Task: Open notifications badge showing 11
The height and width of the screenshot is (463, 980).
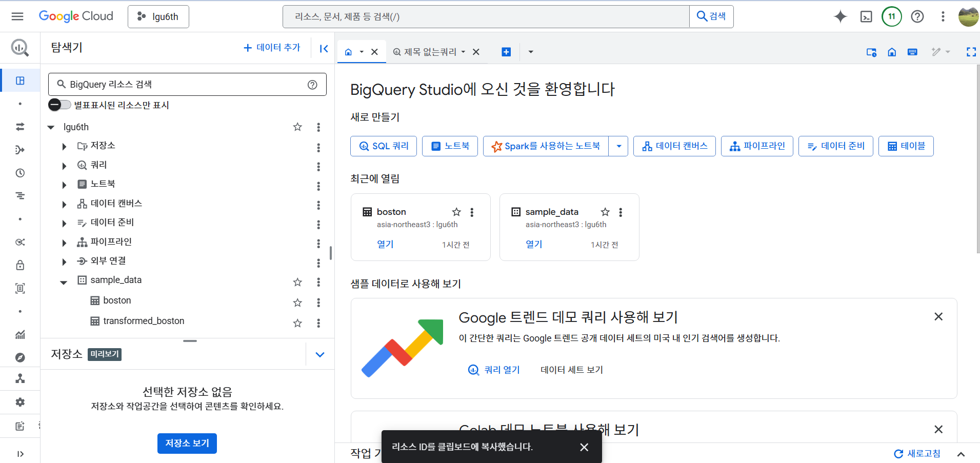Action: (x=892, y=16)
